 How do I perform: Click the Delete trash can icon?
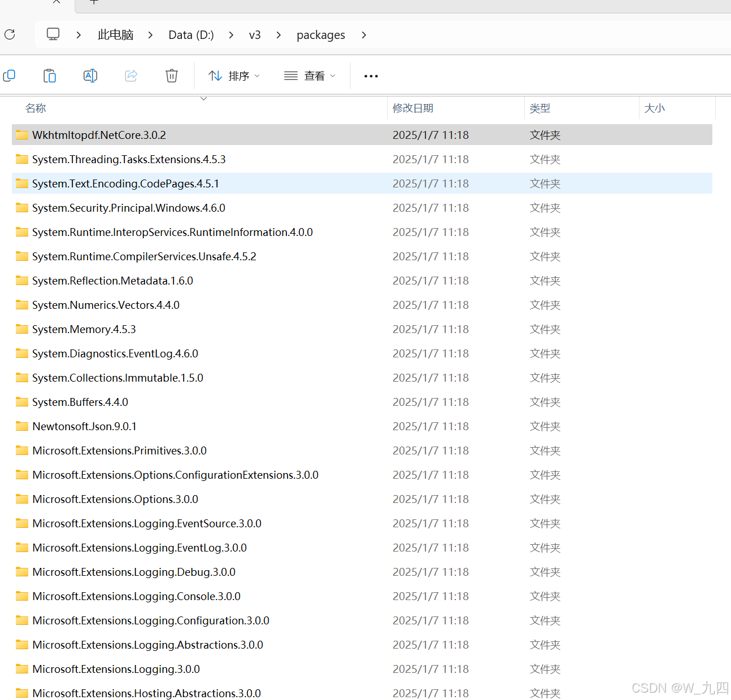172,76
